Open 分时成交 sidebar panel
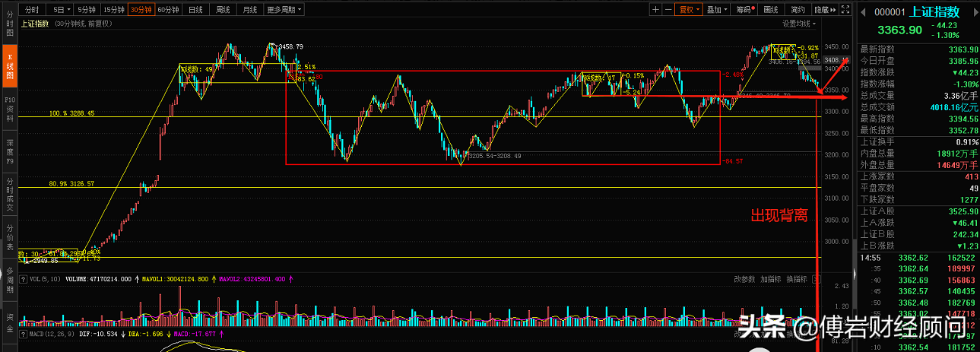 9,193
